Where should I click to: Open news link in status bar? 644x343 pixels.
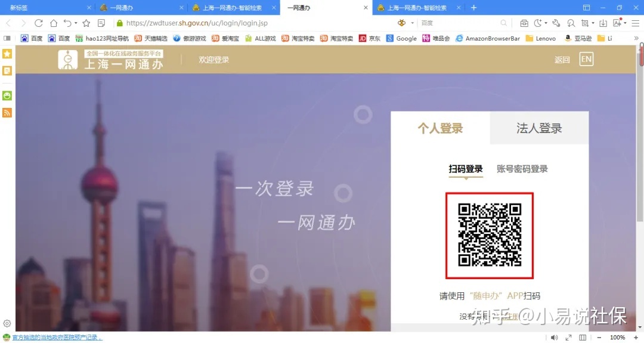tap(57, 337)
